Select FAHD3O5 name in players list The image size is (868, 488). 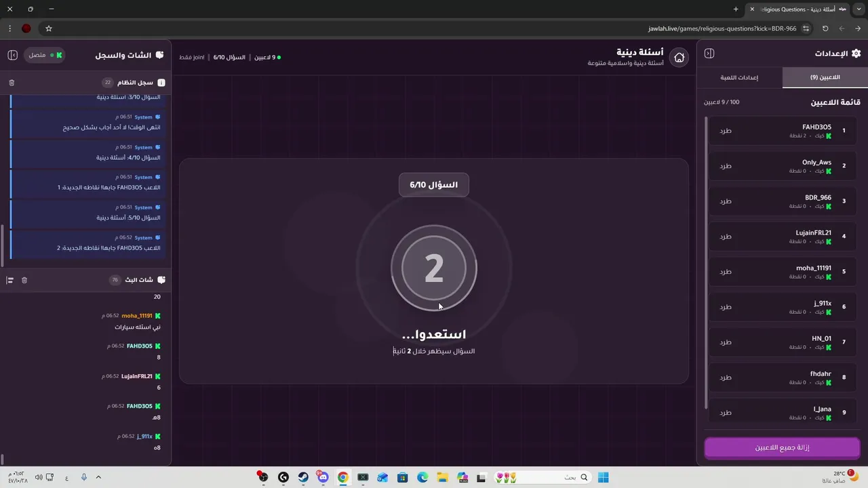[816, 127]
